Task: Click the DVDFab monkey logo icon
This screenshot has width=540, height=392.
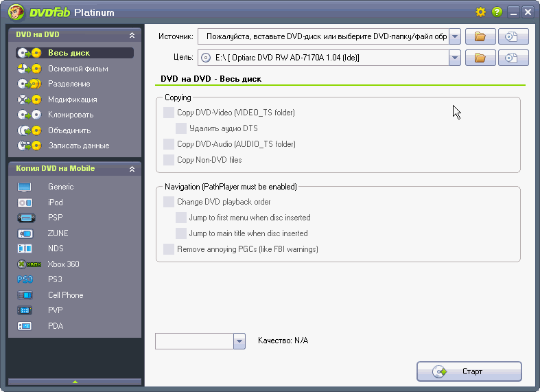Action: pyautogui.click(x=16, y=12)
